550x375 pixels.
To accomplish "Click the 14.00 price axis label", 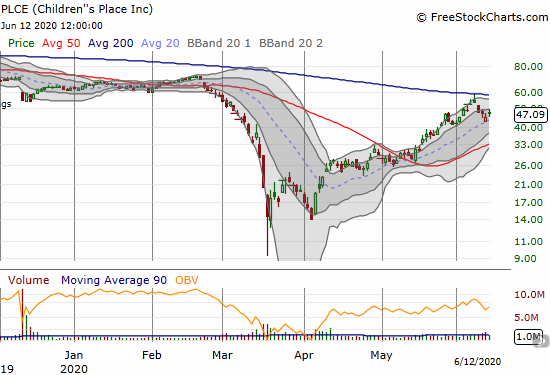I will pos(529,220).
